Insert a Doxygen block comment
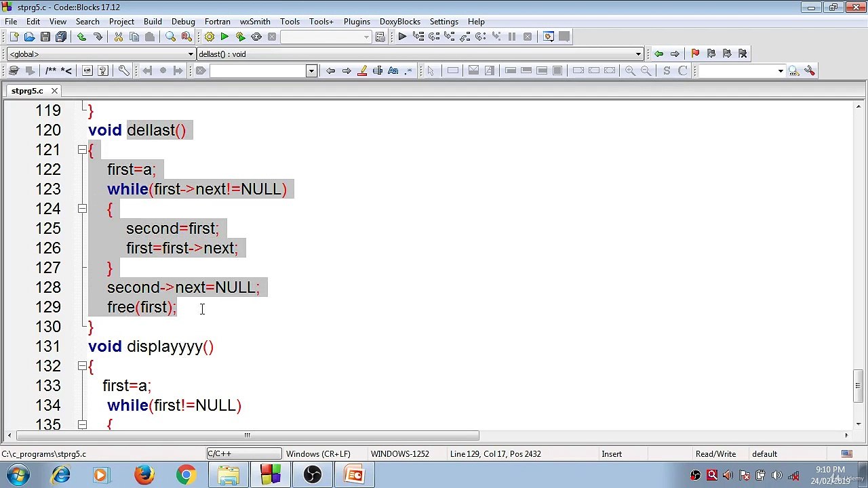Image resolution: width=868 pixels, height=488 pixels. click(50, 70)
